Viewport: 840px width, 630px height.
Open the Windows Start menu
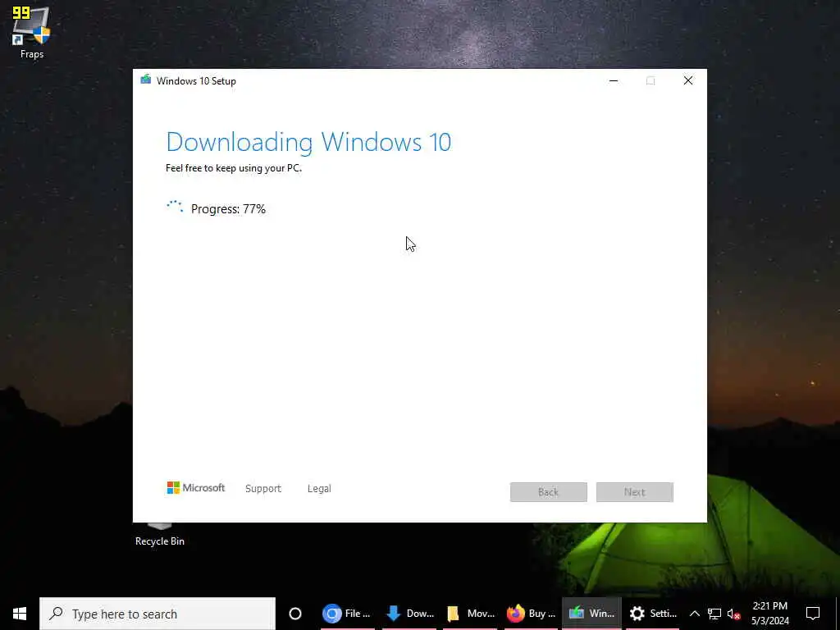click(20, 614)
